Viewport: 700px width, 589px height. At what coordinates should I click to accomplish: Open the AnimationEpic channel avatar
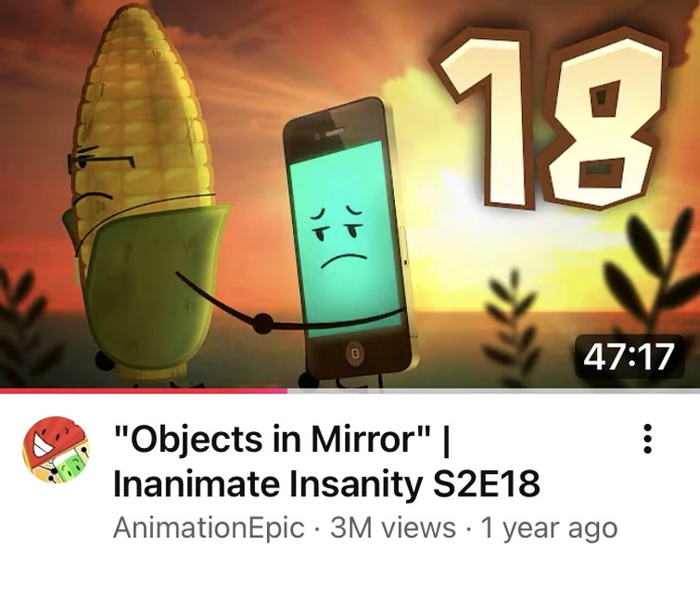(56, 451)
